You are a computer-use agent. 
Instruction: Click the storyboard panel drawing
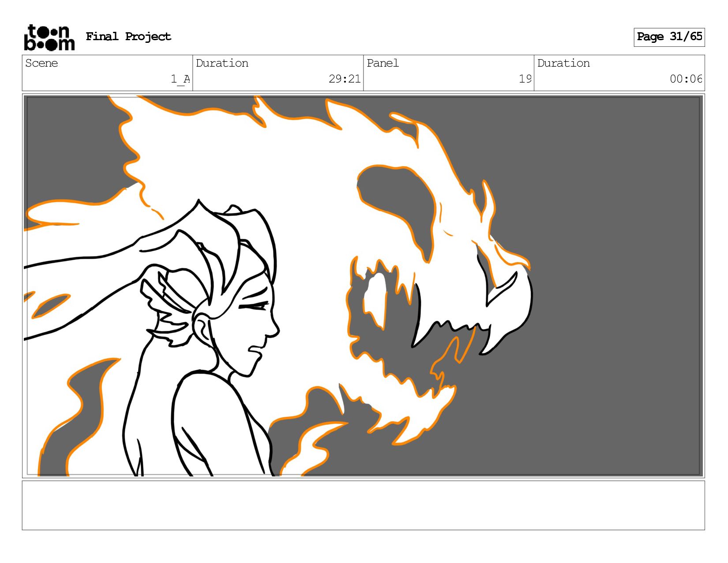click(x=363, y=286)
